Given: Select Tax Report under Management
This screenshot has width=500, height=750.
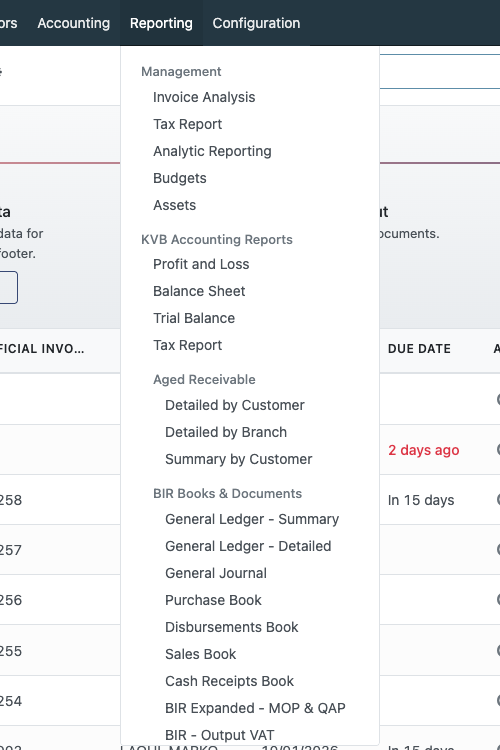Looking at the screenshot, I should (x=188, y=124).
